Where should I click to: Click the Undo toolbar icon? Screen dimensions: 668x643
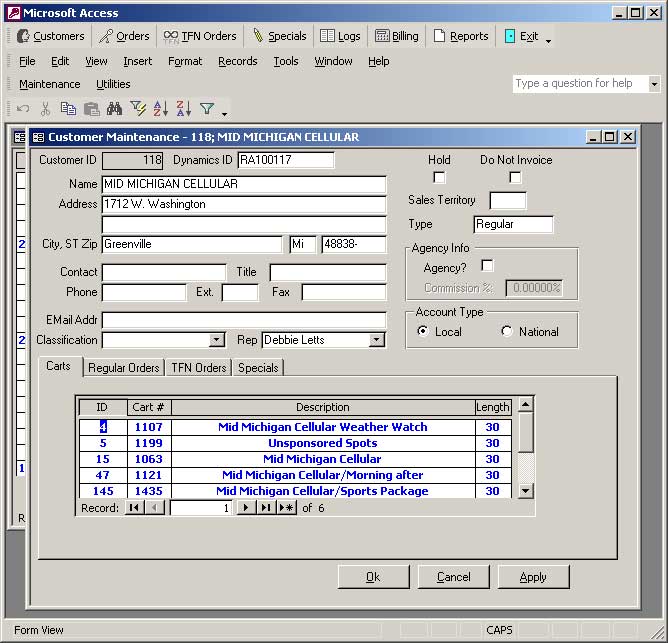tap(23, 109)
